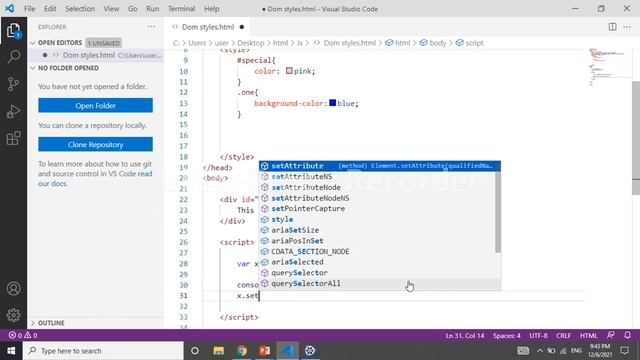The width and height of the screenshot is (640, 360).
Task: Click the Clone Repository button
Action: pyautogui.click(x=96, y=144)
